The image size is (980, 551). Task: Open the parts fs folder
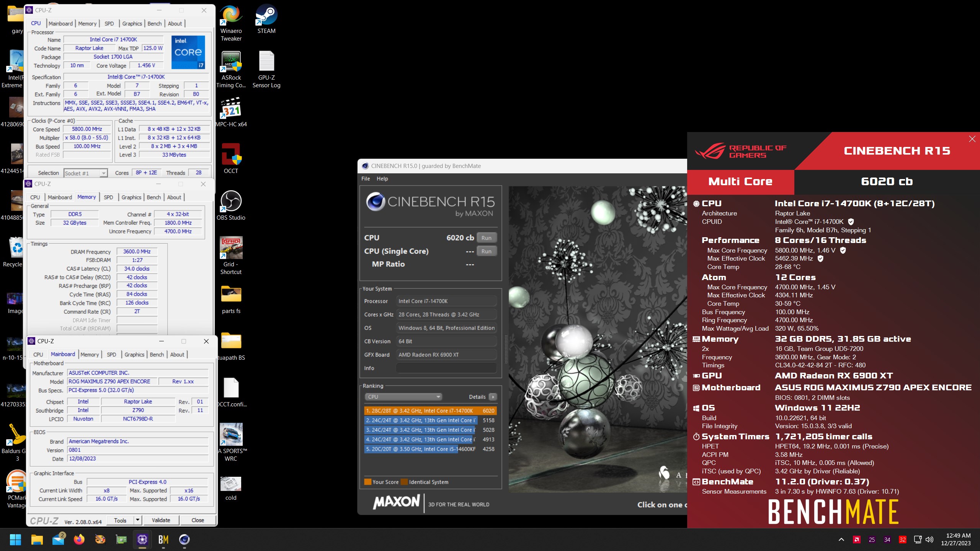(x=231, y=299)
